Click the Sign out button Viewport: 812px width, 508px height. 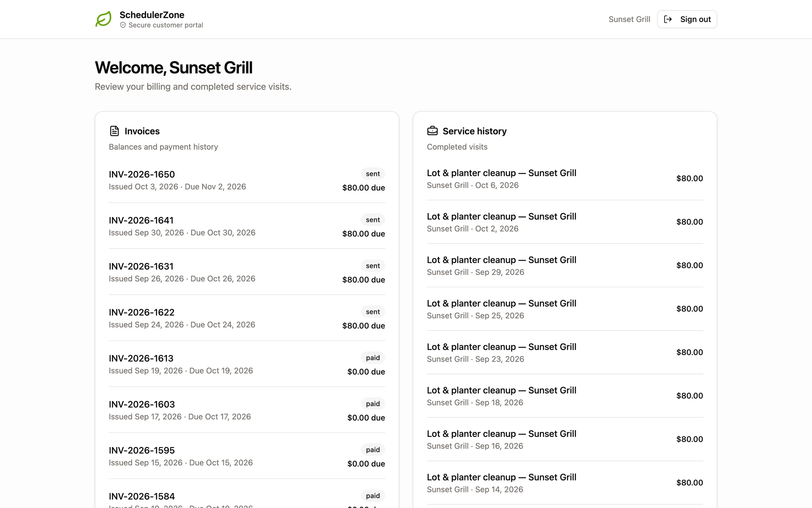[687, 19]
